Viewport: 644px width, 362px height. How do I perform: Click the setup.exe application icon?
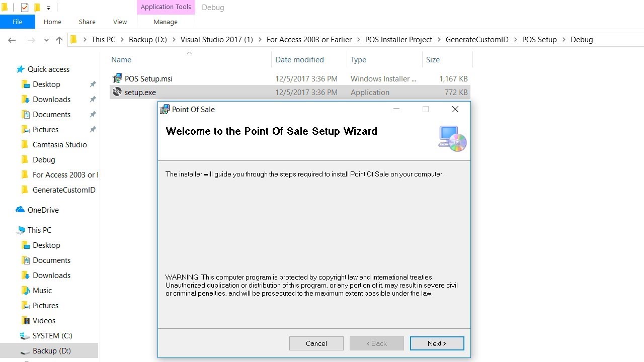(117, 92)
